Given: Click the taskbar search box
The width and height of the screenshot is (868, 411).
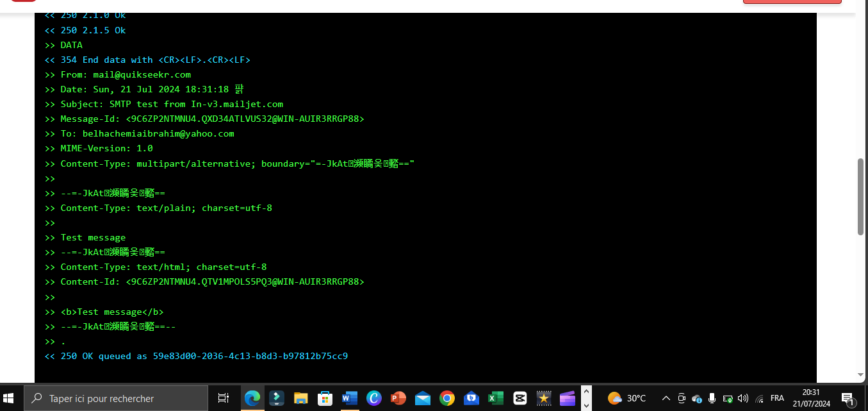Looking at the screenshot, I should [116, 398].
